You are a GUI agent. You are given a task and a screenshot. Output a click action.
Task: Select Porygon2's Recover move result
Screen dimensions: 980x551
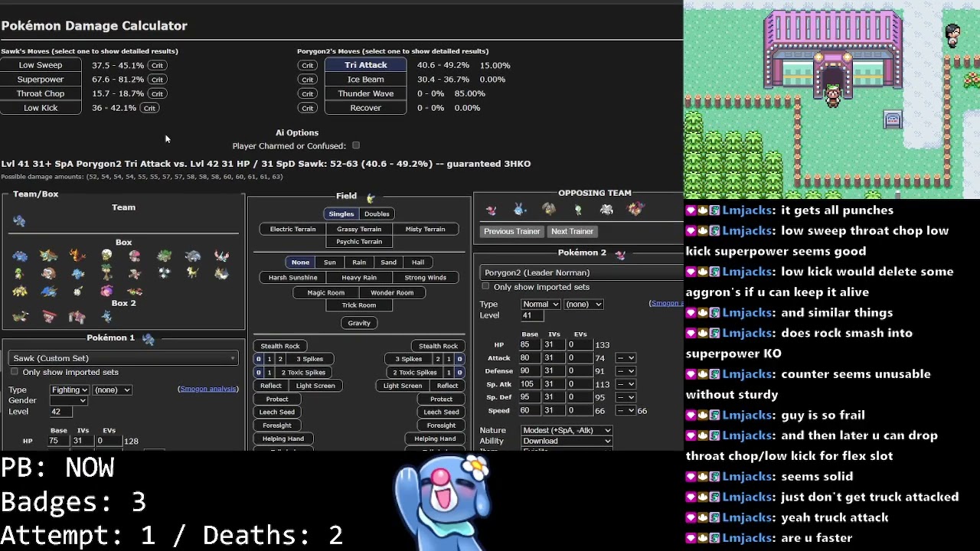tap(366, 108)
